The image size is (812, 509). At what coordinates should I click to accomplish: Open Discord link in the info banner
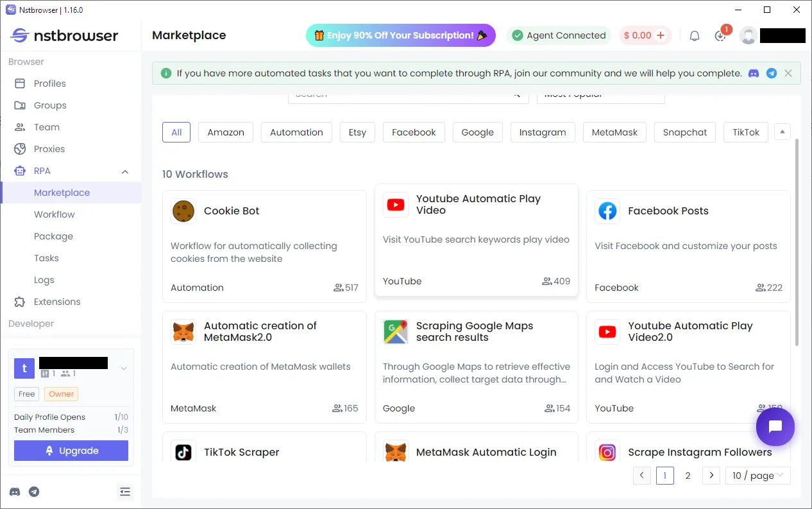(x=754, y=73)
